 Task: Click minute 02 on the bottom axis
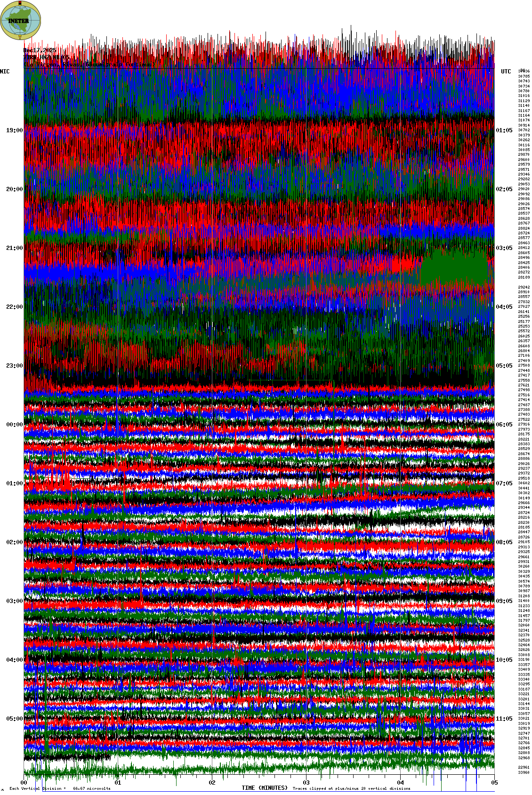click(212, 783)
